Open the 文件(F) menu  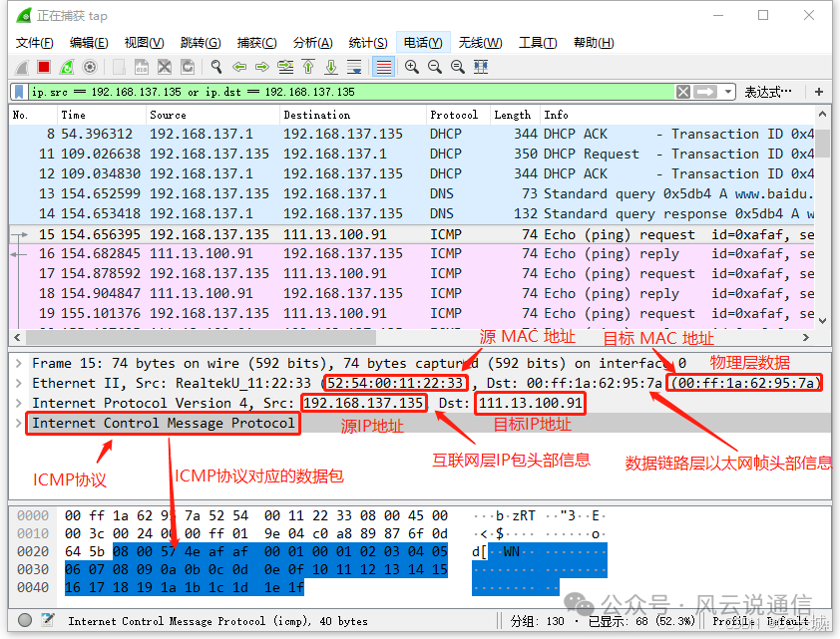tap(34, 42)
